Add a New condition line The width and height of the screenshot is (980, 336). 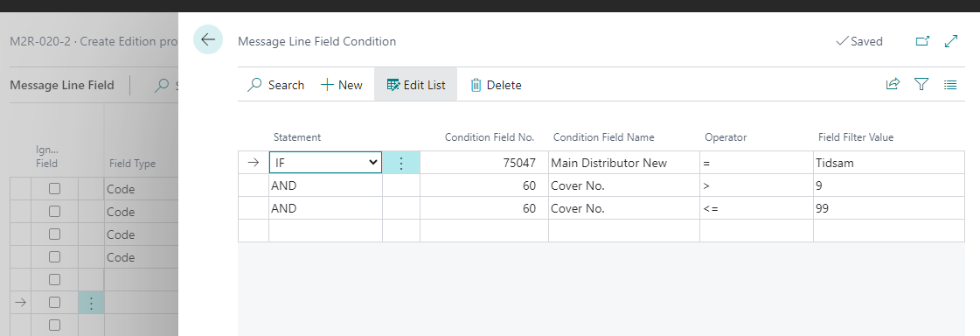[x=341, y=85]
